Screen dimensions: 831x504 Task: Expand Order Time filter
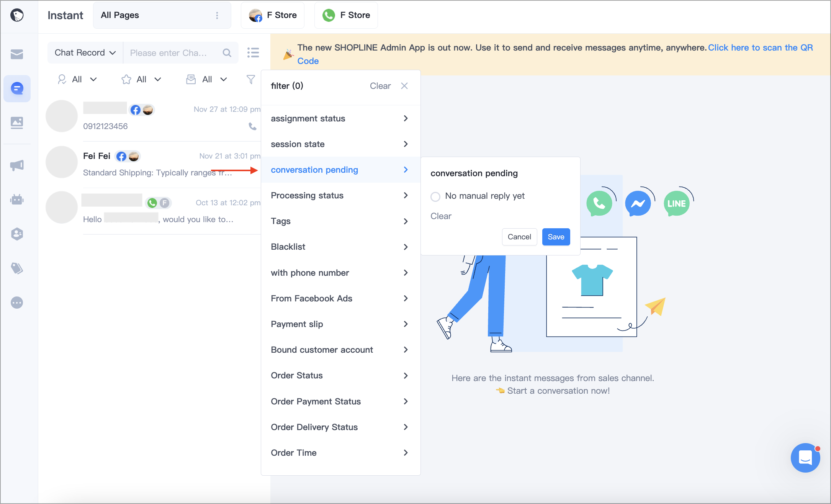(340, 453)
